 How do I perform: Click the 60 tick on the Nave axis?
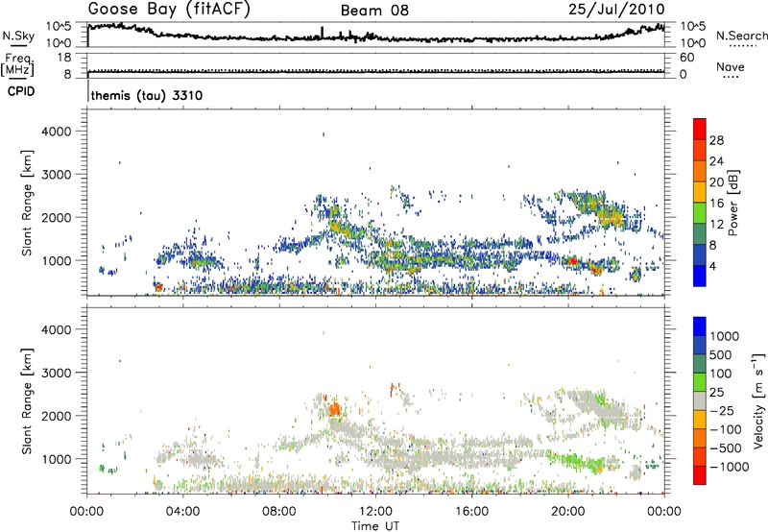(686, 58)
